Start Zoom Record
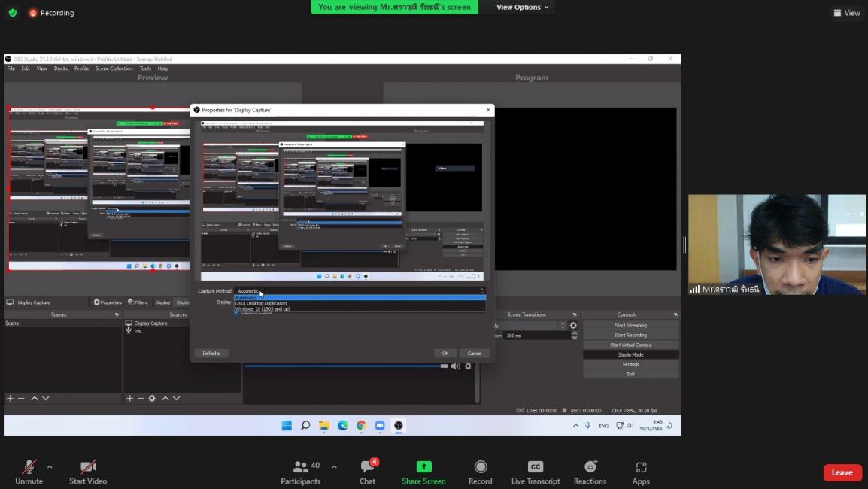The width and height of the screenshot is (868, 489). (x=481, y=472)
